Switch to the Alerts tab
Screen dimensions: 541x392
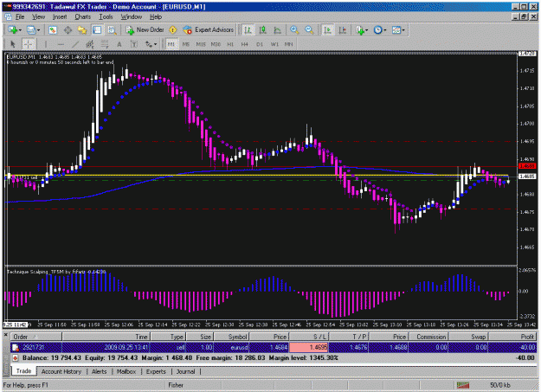pos(99,371)
